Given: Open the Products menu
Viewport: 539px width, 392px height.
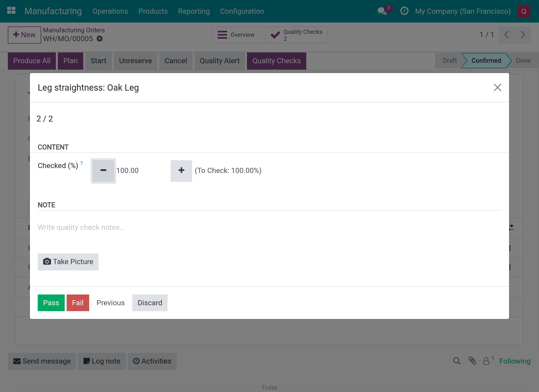Looking at the screenshot, I should point(153,11).
